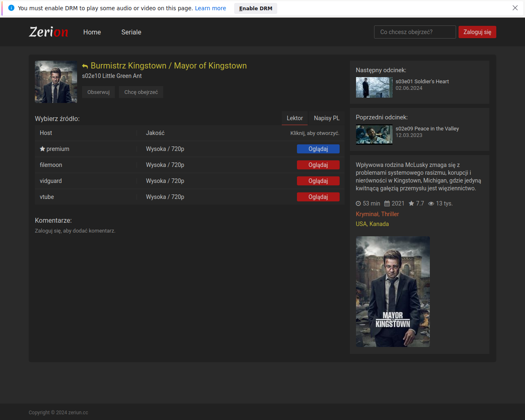Click Oglądaj for filemoon source
The image size is (525, 420).
pos(318,165)
